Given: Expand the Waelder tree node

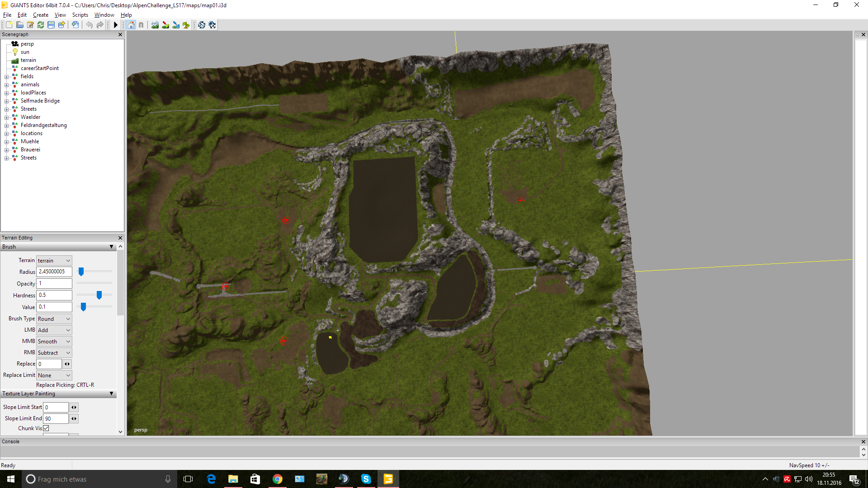Looking at the screenshot, I should click(7, 117).
